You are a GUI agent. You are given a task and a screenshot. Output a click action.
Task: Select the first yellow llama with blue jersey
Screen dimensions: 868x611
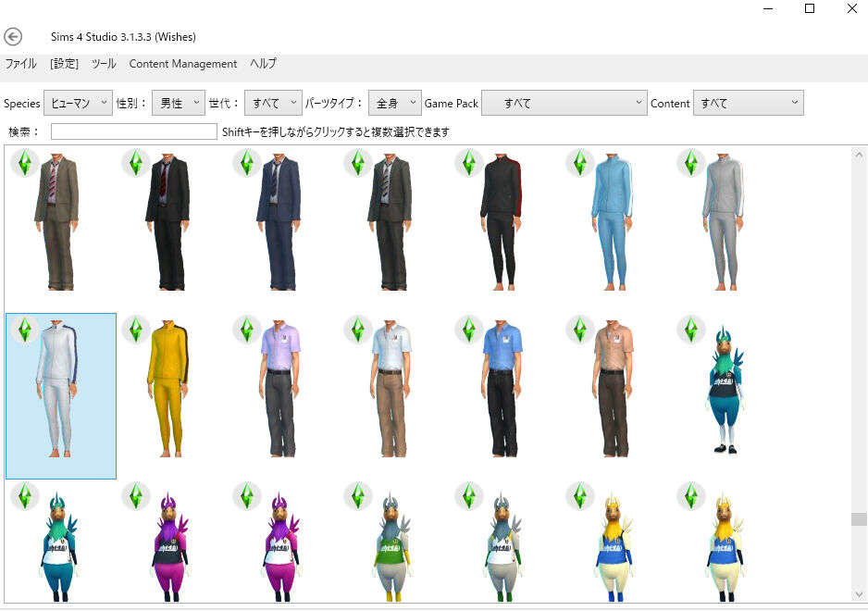tap(613, 547)
